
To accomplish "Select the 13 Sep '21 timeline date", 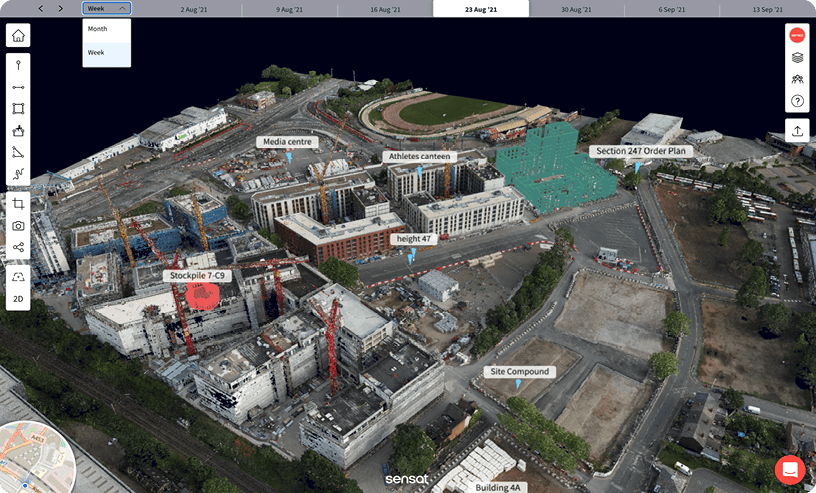I will pos(768,9).
